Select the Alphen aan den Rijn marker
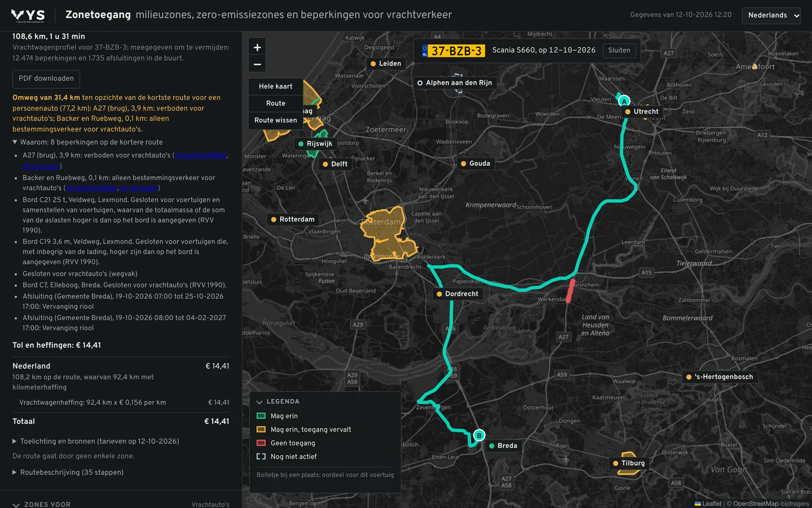Image resolution: width=812 pixels, height=508 pixels. (x=455, y=83)
